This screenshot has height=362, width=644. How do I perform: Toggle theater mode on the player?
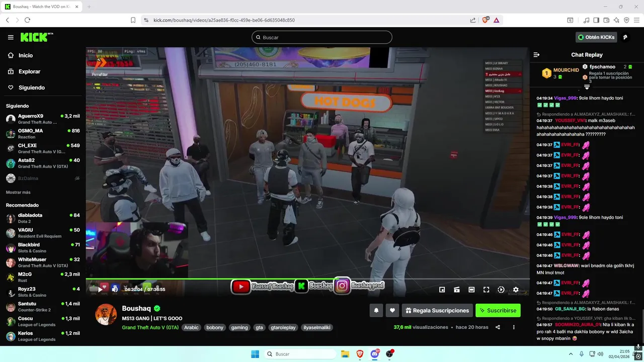point(471,290)
